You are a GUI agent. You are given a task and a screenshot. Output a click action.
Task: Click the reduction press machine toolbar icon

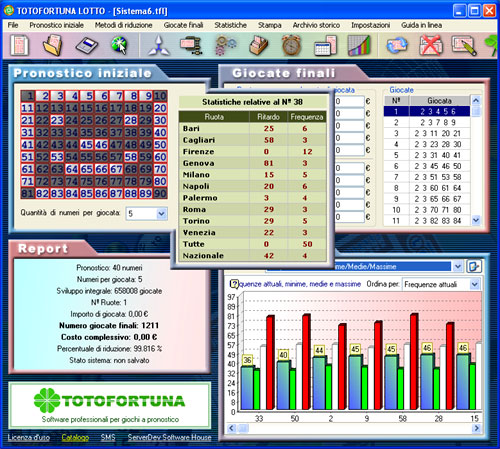point(191,45)
